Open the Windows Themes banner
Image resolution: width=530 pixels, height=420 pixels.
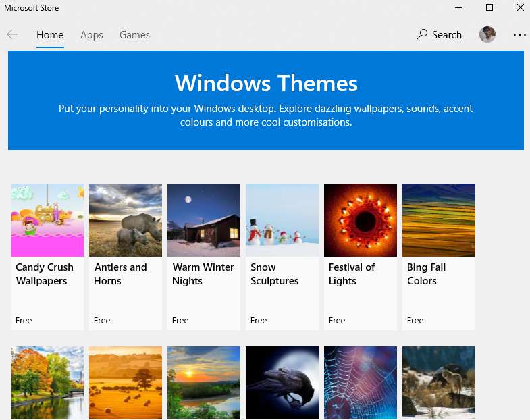(266, 100)
